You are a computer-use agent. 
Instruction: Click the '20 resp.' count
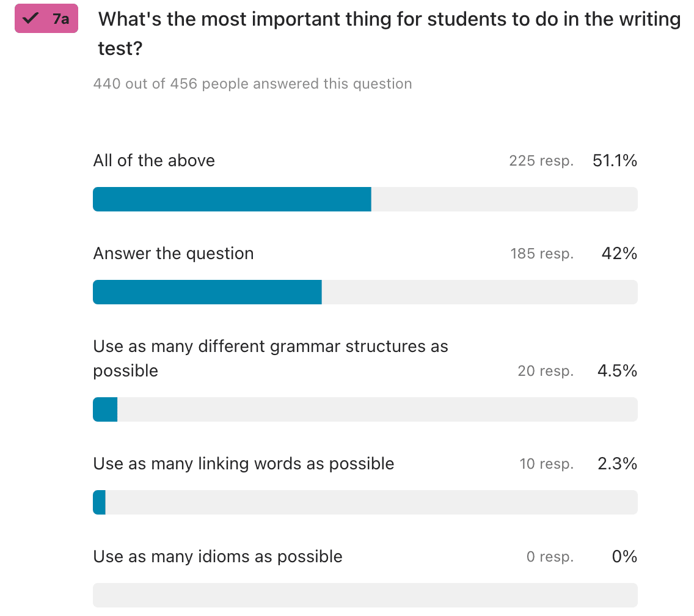546,371
